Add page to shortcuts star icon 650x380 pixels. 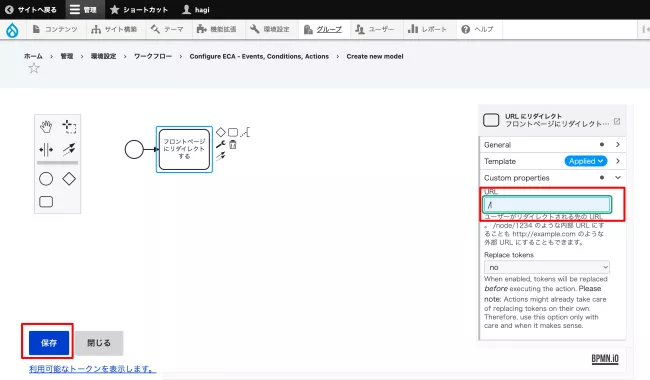pos(34,68)
